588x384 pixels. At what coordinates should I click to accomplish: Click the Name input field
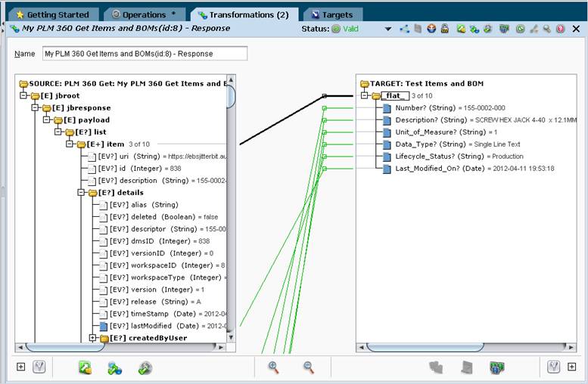(x=145, y=54)
